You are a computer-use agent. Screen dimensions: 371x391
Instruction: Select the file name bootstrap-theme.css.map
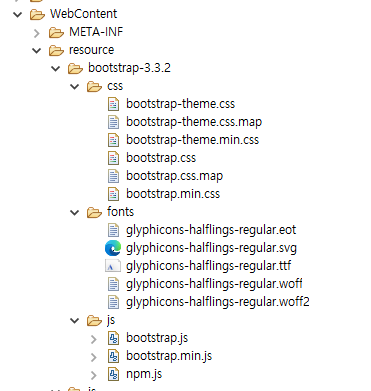[194, 122]
